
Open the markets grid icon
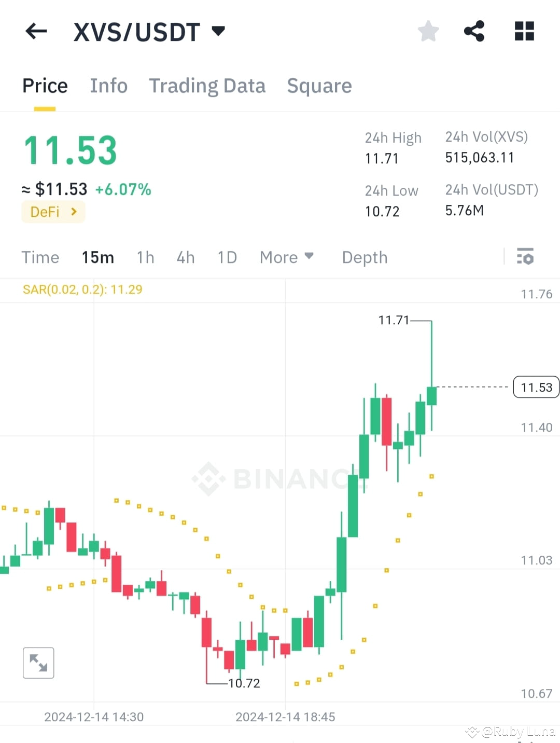click(524, 31)
